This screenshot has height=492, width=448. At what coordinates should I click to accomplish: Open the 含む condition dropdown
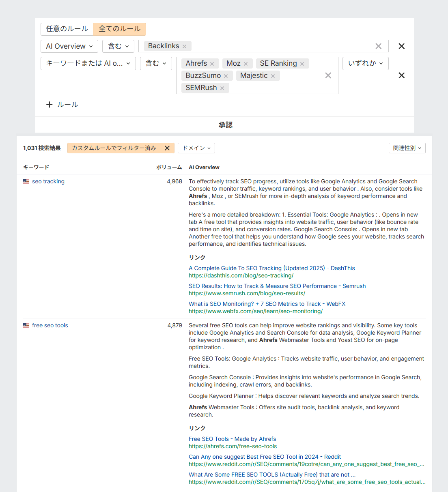pos(118,46)
